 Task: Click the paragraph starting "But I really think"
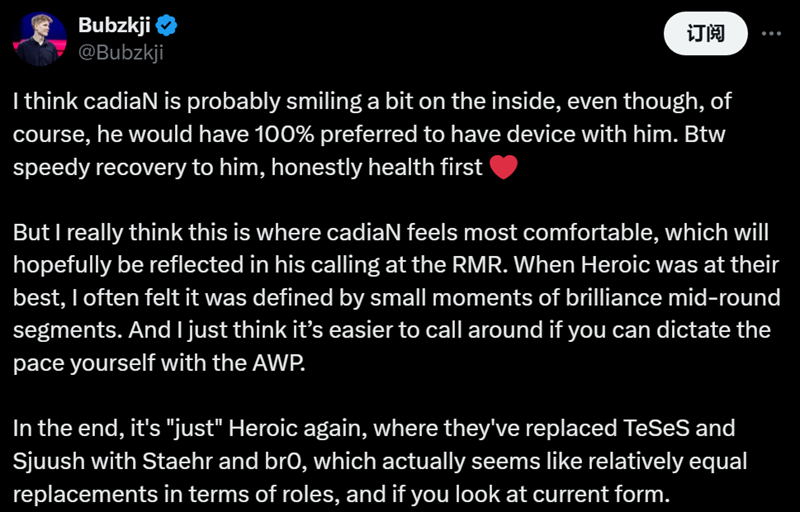tap(396, 298)
